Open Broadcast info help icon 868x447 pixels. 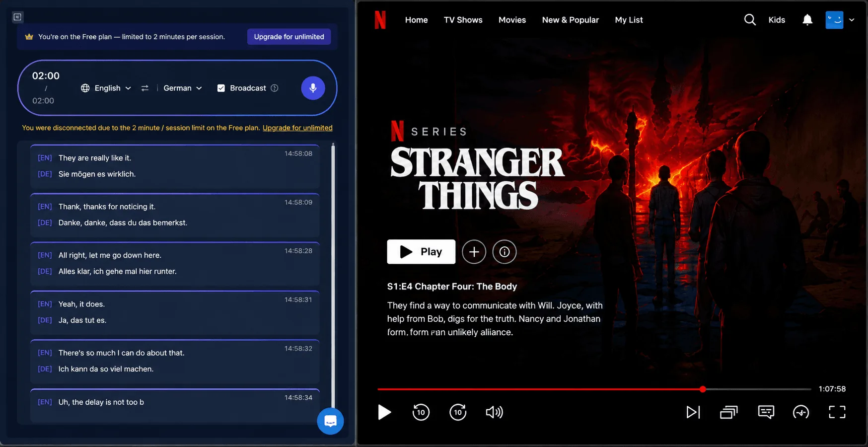(x=274, y=88)
